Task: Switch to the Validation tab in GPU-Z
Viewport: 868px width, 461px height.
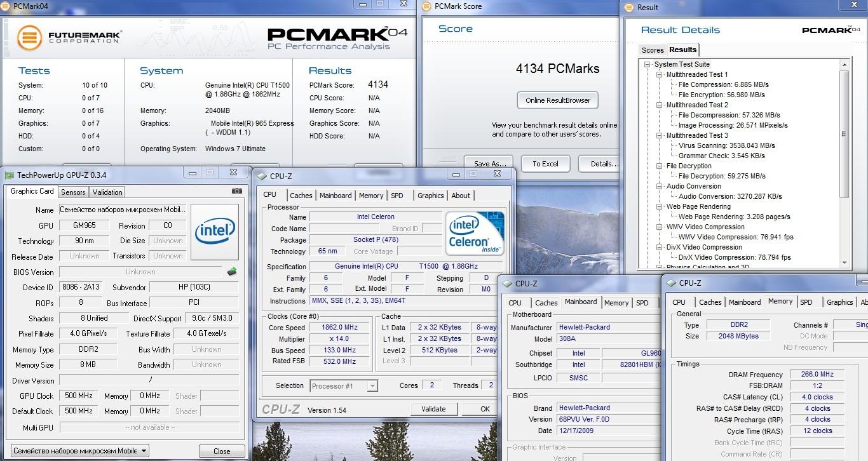Action: tap(107, 192)
